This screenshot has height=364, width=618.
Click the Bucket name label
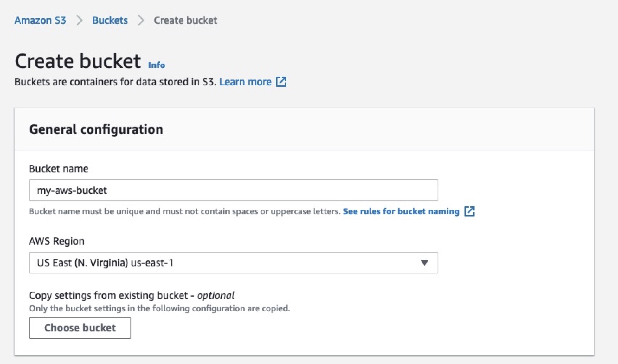[59, 168]
